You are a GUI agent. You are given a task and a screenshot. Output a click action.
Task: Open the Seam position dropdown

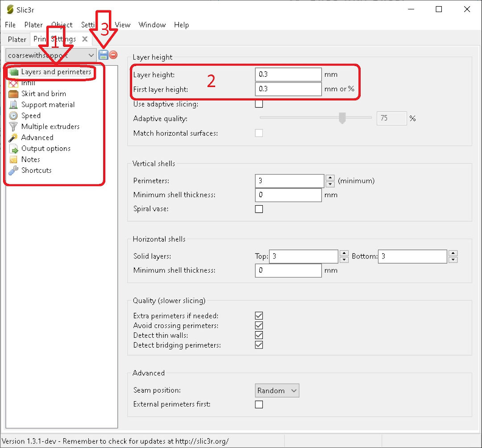[x=277, y=390]
